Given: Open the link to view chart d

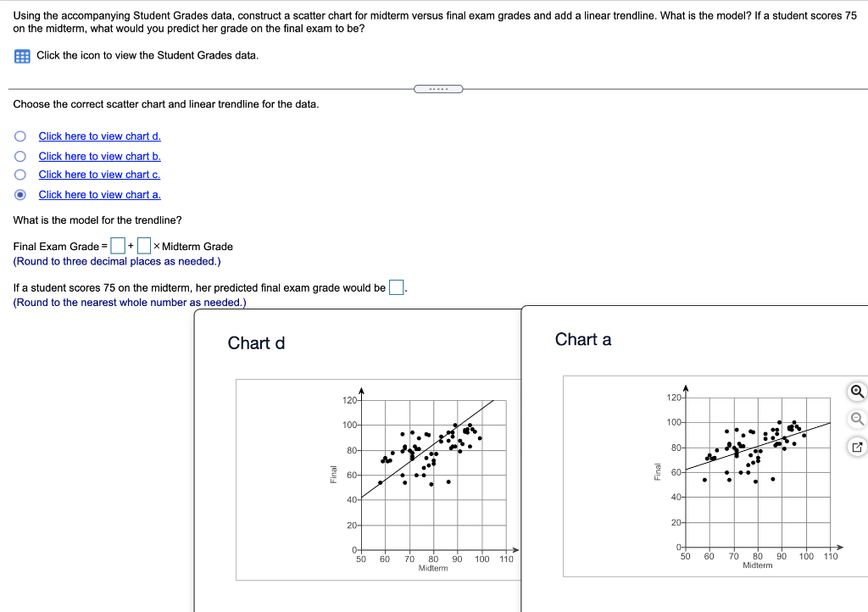Looking at the screenshot, I should 99,136.
